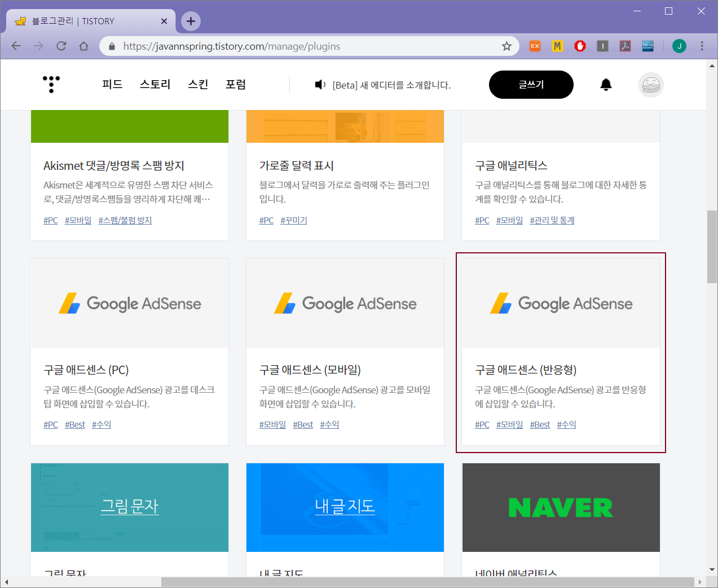This screenshot has width=718, height=588.
Task: Open the 구글 애드센스 (반응형) plugin title
Action: pos(526,370)
